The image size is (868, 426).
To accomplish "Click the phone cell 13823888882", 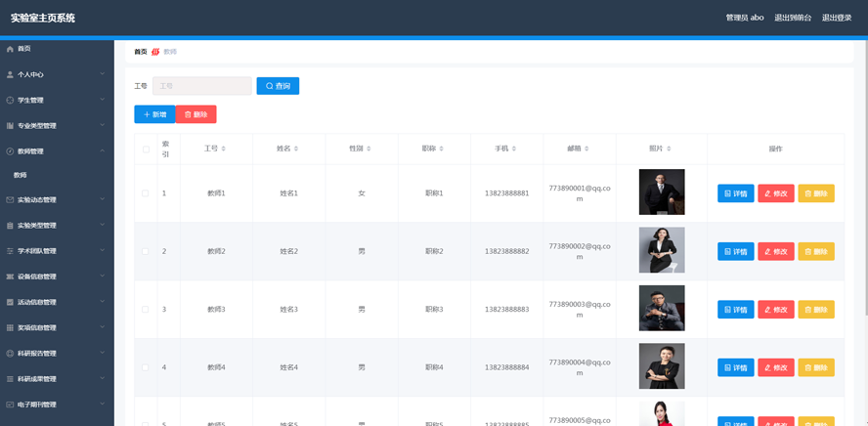I will tap(507, 251).
